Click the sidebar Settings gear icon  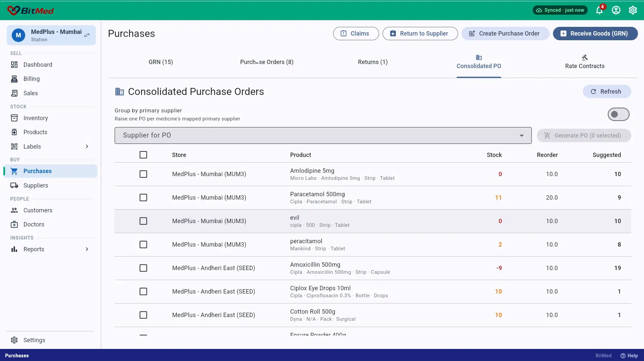point(14,340)
